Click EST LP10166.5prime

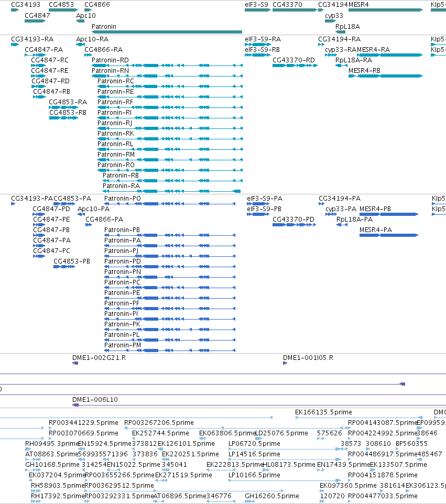285,480
